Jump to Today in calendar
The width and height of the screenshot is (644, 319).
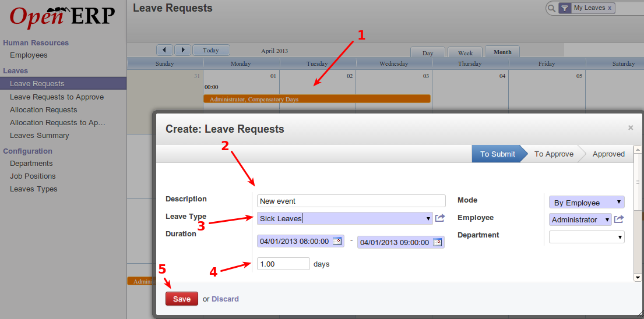pos(211,50)
